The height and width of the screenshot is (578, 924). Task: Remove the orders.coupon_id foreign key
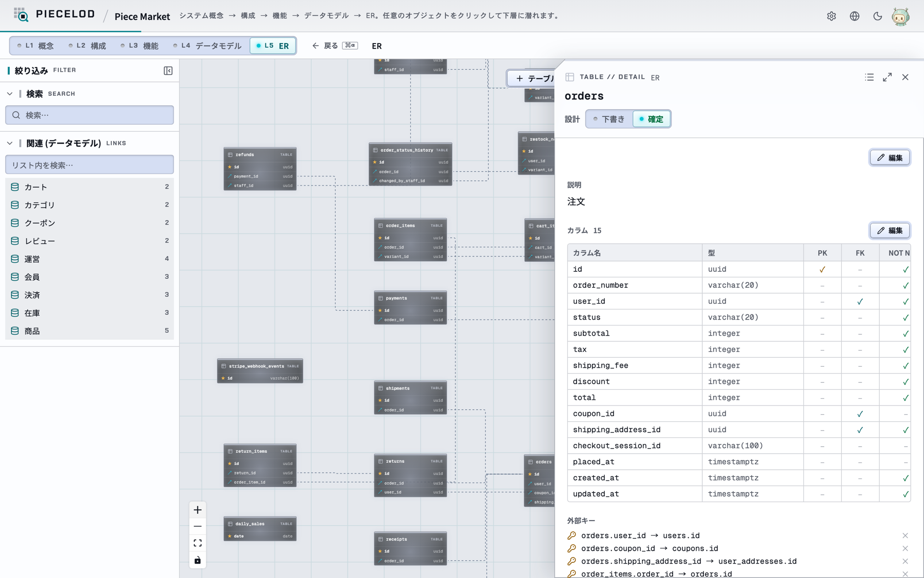[x=905, y=548]
